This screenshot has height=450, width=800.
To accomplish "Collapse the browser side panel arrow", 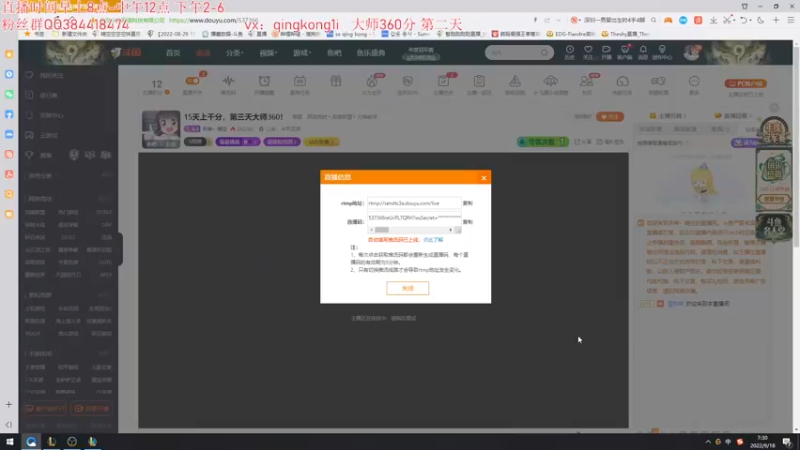I will click(x=9, y=424).
